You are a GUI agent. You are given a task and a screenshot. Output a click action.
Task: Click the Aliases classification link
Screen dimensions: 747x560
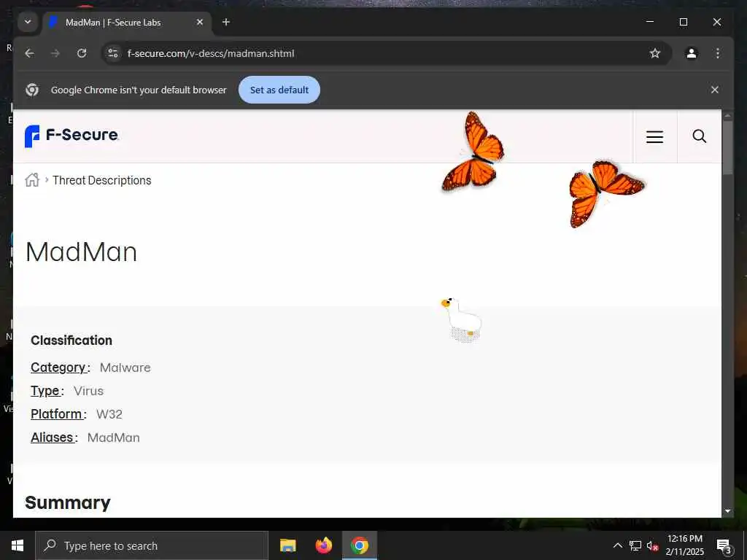(52, 437)
